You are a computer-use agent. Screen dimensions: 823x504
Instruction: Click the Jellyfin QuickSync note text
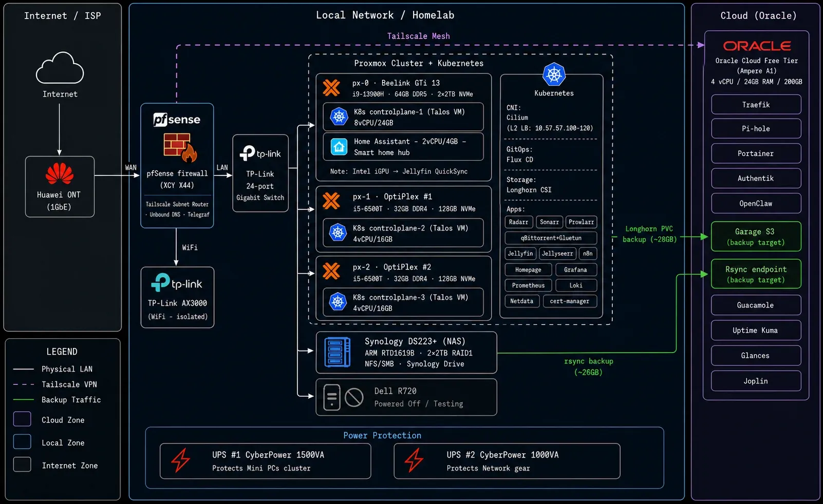pyautogui.click(x=399, y=171)
